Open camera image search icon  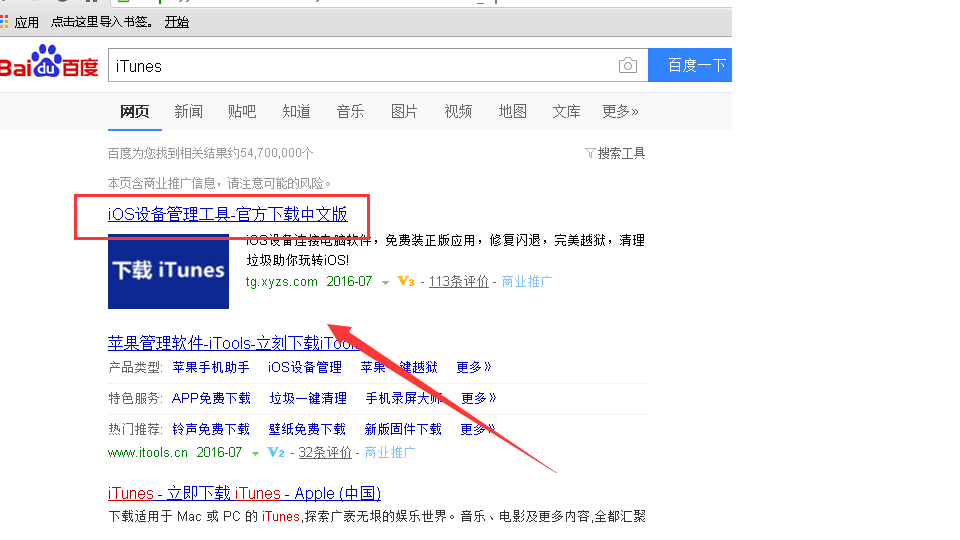(628, 66)
